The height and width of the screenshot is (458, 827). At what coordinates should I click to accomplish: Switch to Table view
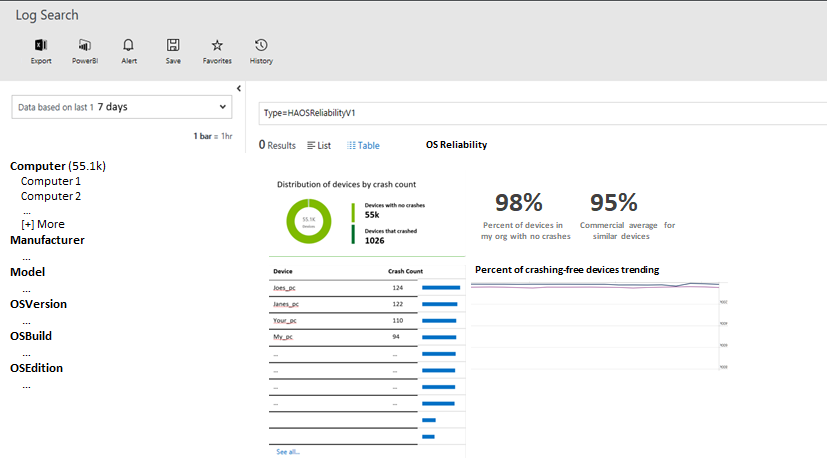(x=364, y=145)
